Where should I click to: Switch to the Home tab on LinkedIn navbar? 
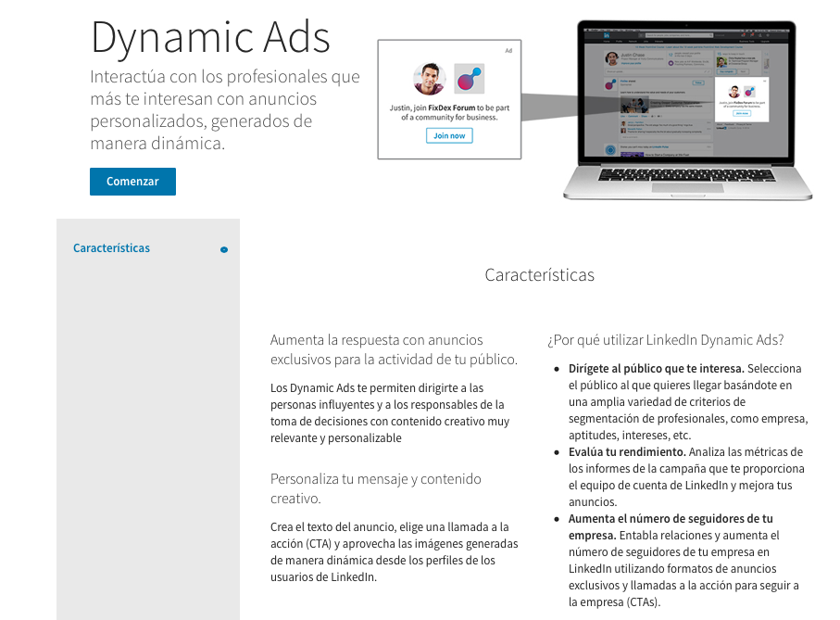[x=606, y=41]
